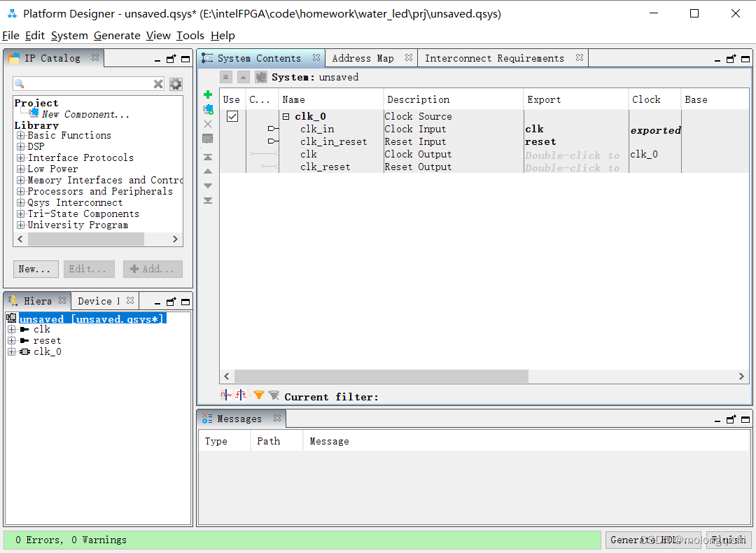Click the Add... button in IP Catalog
This screenshot has width=756, height=553.
click(153, 269)
